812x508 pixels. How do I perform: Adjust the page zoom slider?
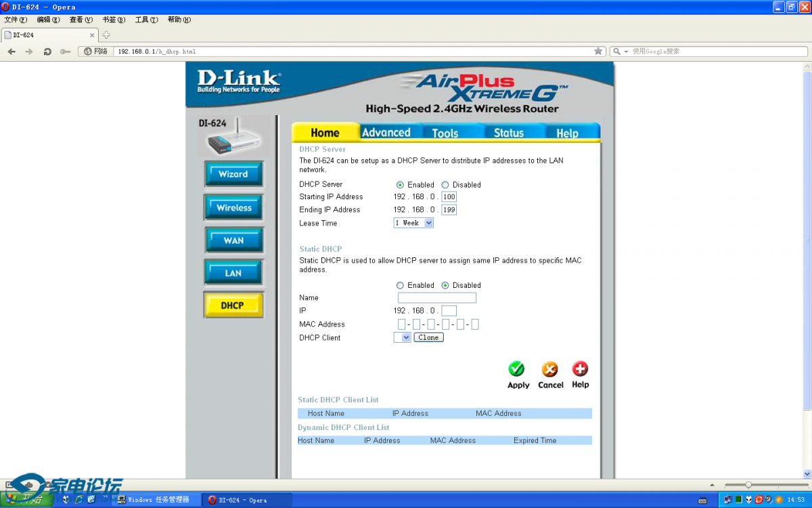click(748, 485)
